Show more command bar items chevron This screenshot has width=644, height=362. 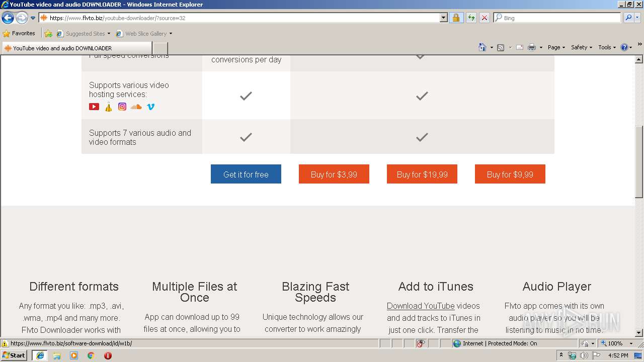pyautogui.click(x=640, y=44)
